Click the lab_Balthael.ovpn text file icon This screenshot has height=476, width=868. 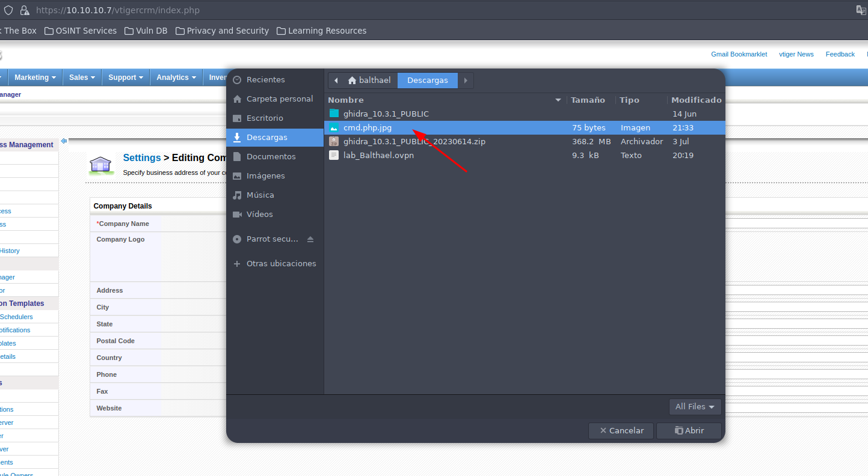(334, 155)
